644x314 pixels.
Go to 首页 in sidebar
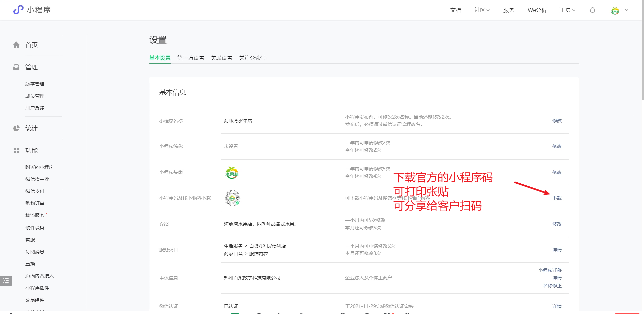pos(32,45)
